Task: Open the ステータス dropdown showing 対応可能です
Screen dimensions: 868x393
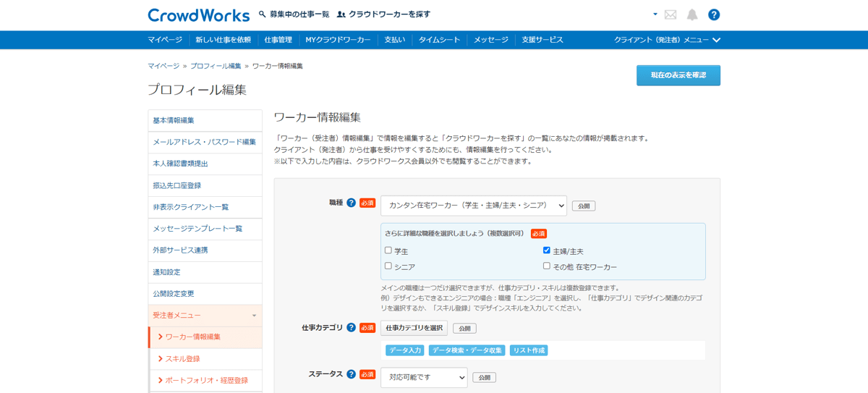Action: [425, 377]
